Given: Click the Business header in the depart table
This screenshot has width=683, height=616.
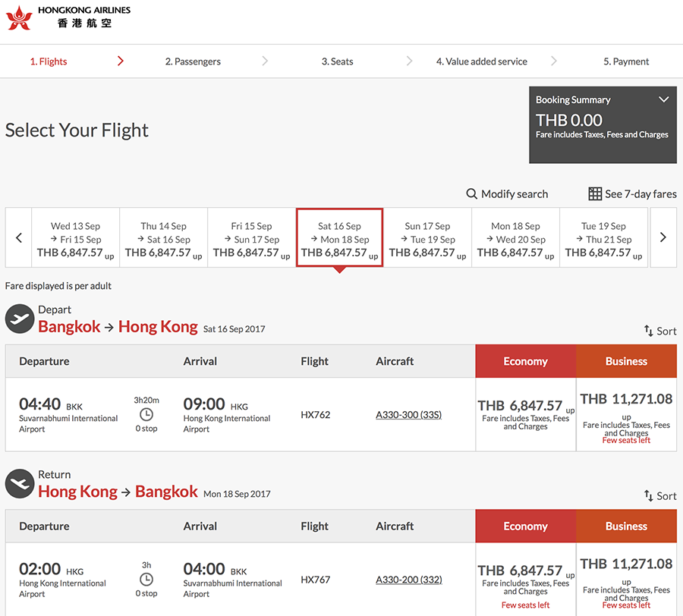Looking at the screenshot, I should point(626,361).
